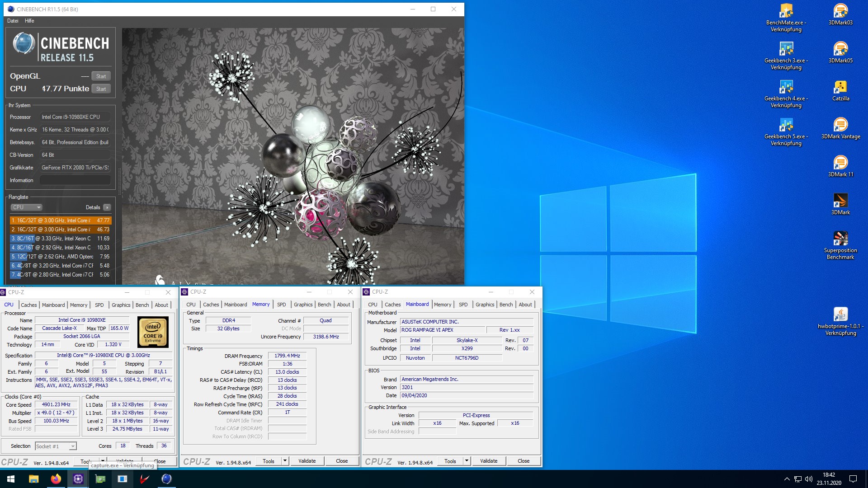
Task: Open the hwbotprime-1.0.1 shortcut
Action: coord(840,321)
